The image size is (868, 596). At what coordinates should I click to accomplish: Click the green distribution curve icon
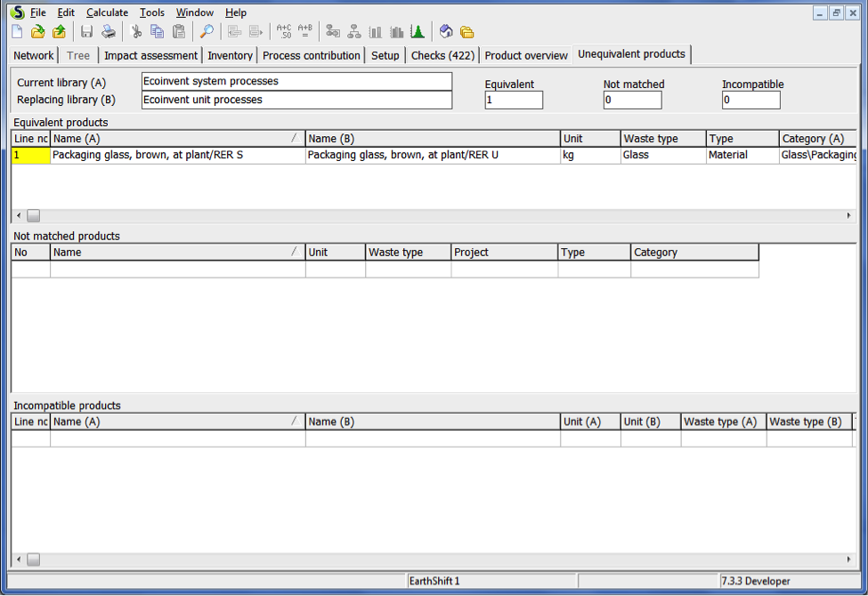point(418,32)
